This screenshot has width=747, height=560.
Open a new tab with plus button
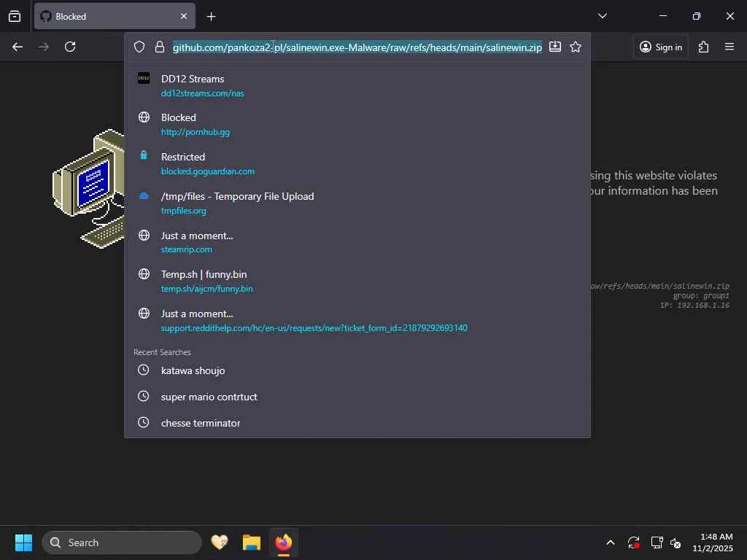tap(212, 17)
